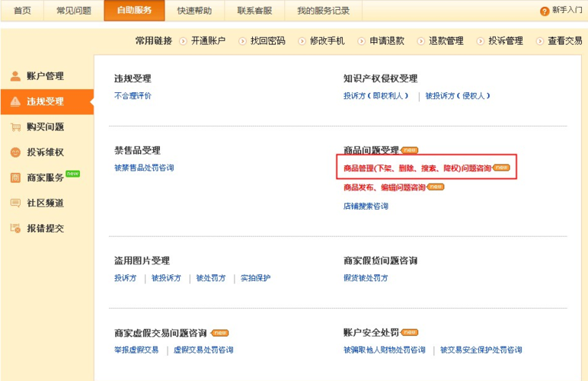The width and height of the screenshot is (588, 381).
Task: Open the 我的服务记录 tab
Action: pyautogui.click(x=323, y=11)
